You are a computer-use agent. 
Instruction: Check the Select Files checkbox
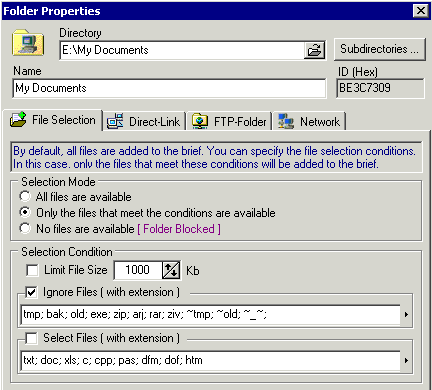(31, 338)
